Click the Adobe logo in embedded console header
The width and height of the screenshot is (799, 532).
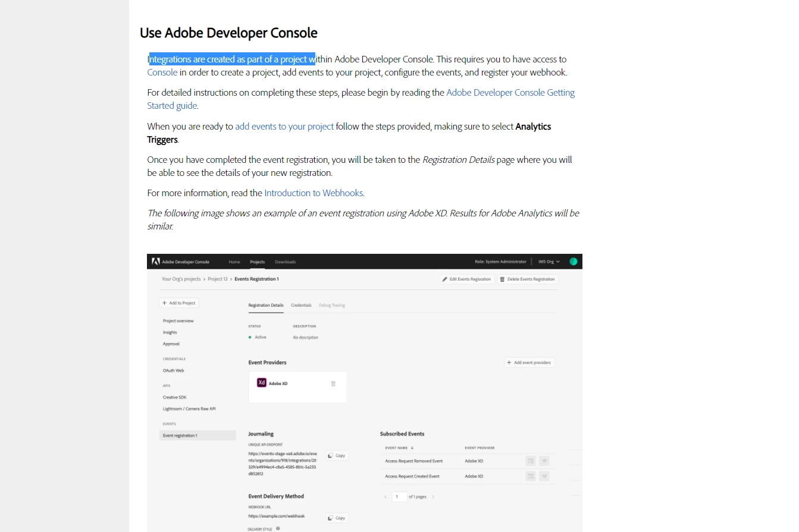155,262
